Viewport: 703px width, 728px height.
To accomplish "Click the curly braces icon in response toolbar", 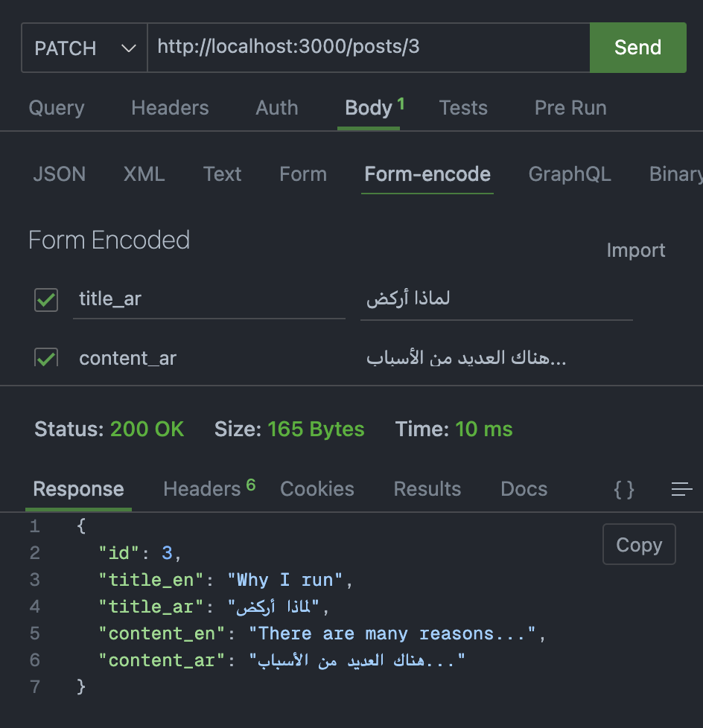I will pyautogui.click(x=623, y=489).
